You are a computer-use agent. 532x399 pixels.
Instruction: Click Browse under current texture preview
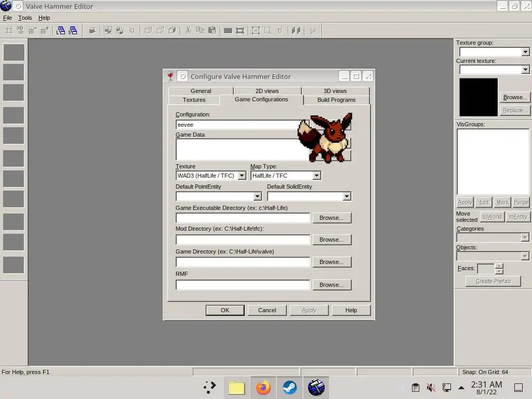515,97
